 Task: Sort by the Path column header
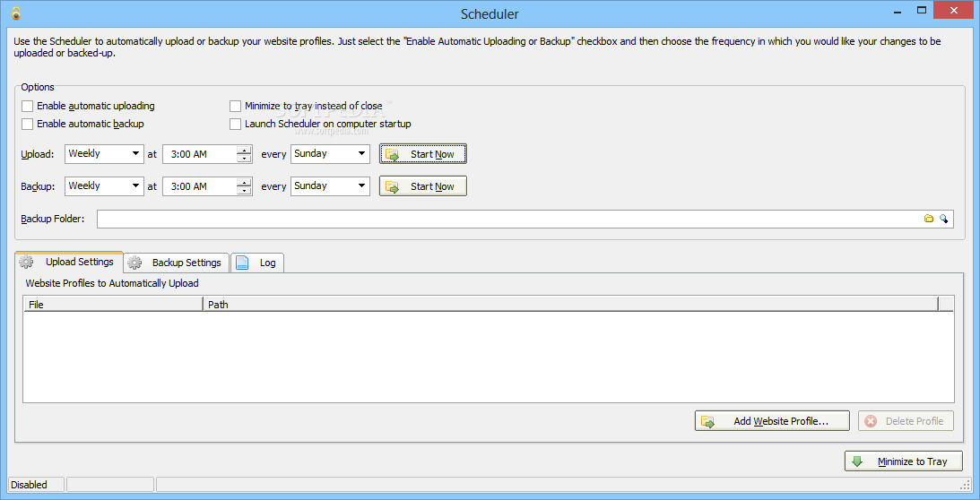[570, 305]
